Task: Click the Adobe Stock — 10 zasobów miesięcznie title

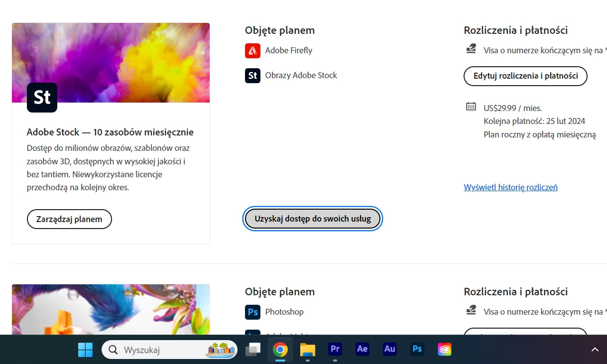Action: click(x=110, y=132)
